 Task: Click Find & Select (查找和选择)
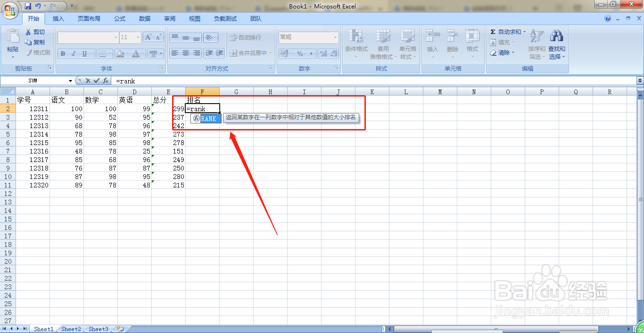[x=557, y=45]
